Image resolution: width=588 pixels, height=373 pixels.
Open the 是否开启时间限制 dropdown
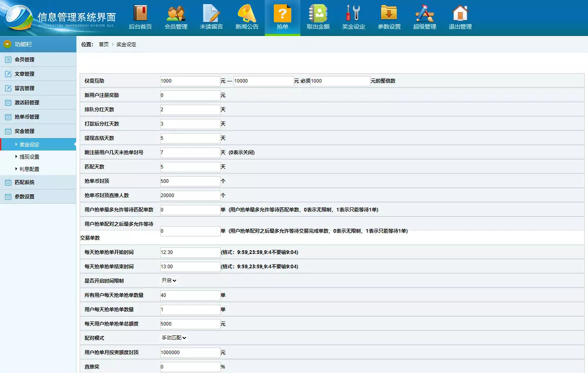point(169,281)
